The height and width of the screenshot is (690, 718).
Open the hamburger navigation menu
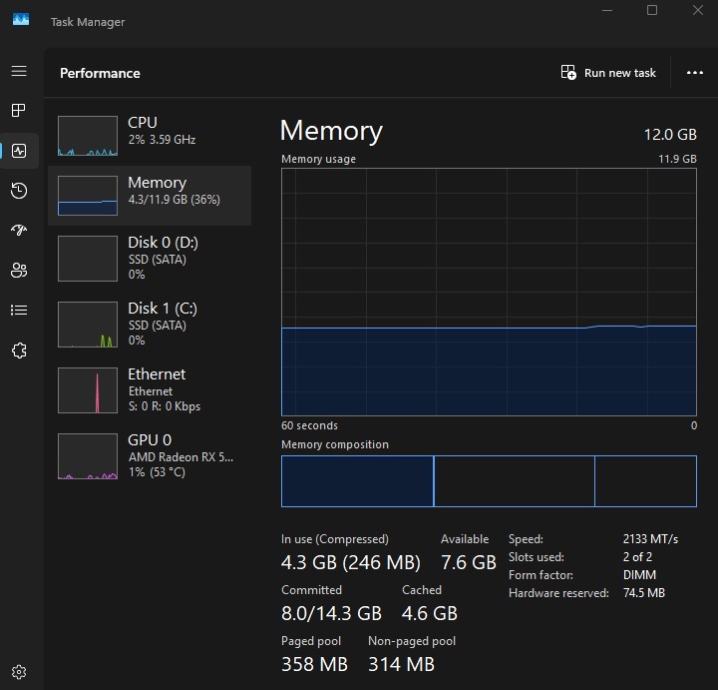pyautogui.click(x=18, y=71)
